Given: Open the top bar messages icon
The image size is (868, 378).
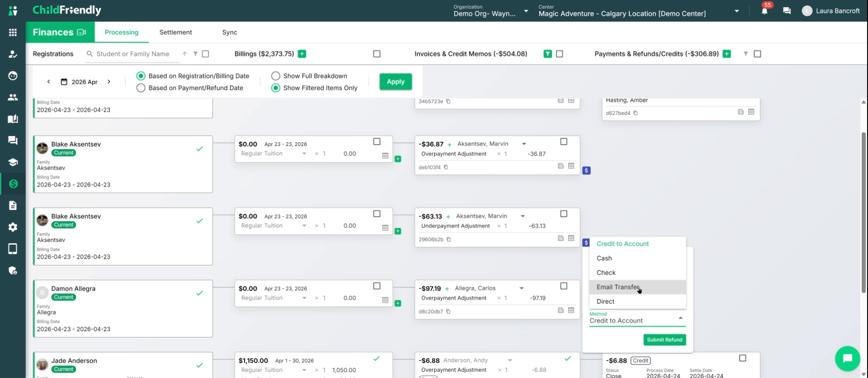Looking at the screenshot, I should click(787, 11).
